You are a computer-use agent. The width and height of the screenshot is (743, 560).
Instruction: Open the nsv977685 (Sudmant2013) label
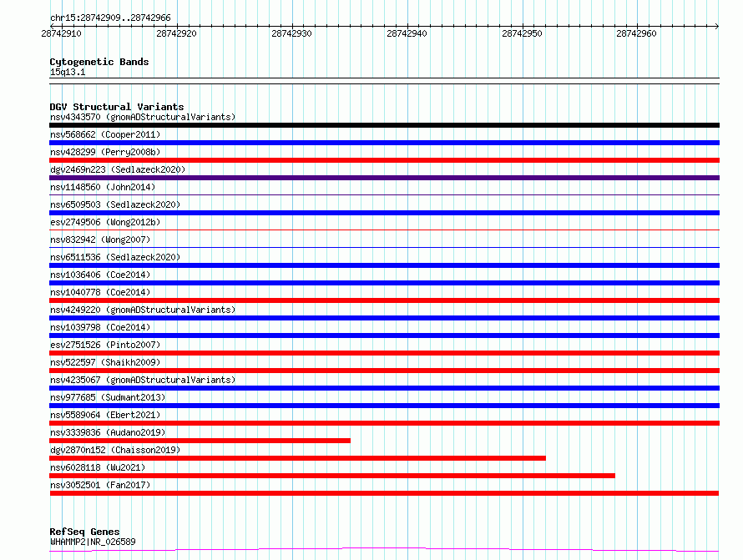(x=108, y=397)
